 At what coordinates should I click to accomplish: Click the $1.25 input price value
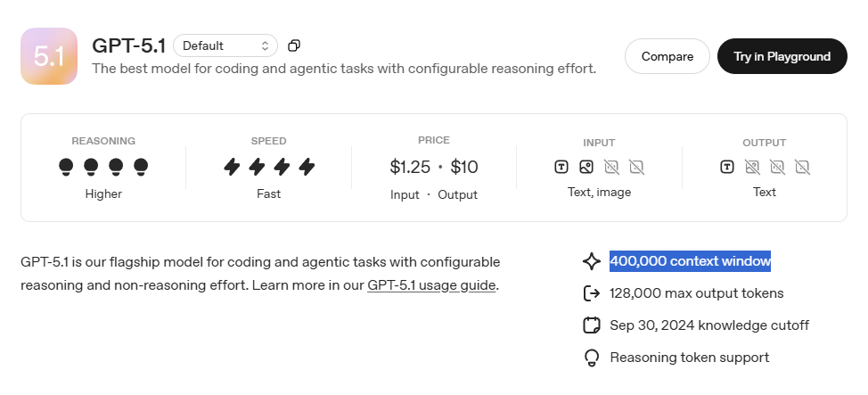point(410,167)
